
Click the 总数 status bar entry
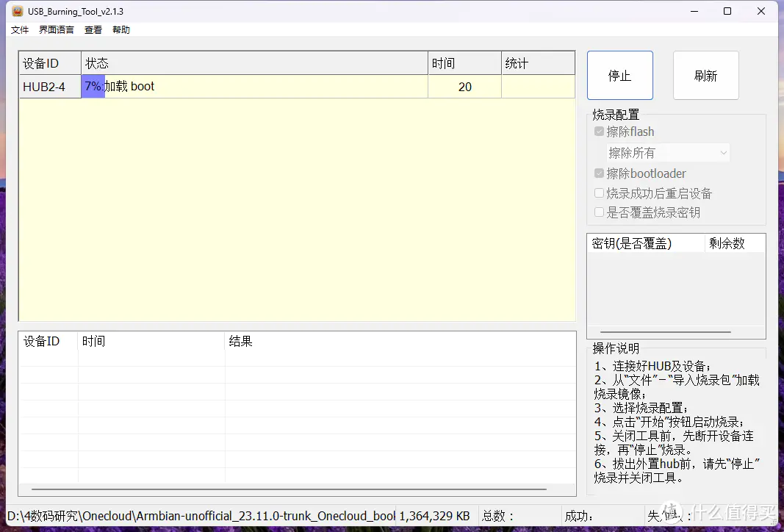click(x=497, y=516)
